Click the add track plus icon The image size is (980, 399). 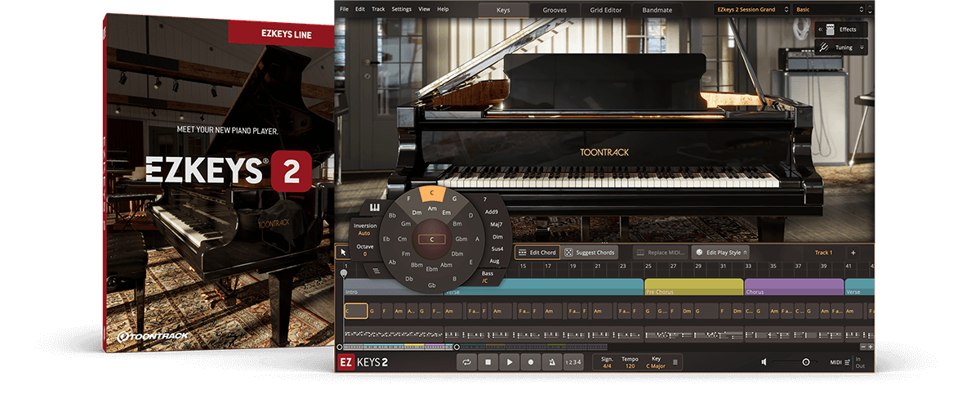point(853,253)
